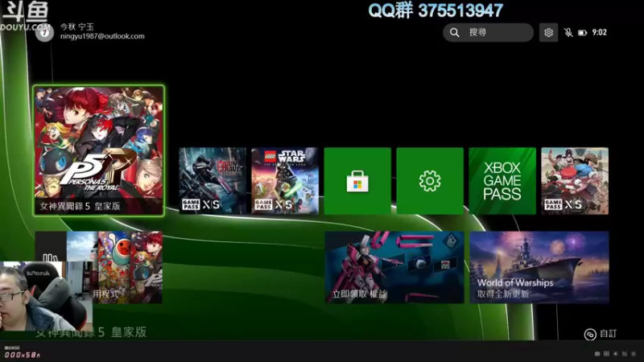Viewport: 644px width, 362px height.
Task: Open the Persona 5 Royal game tile
Action: [98, 150]
